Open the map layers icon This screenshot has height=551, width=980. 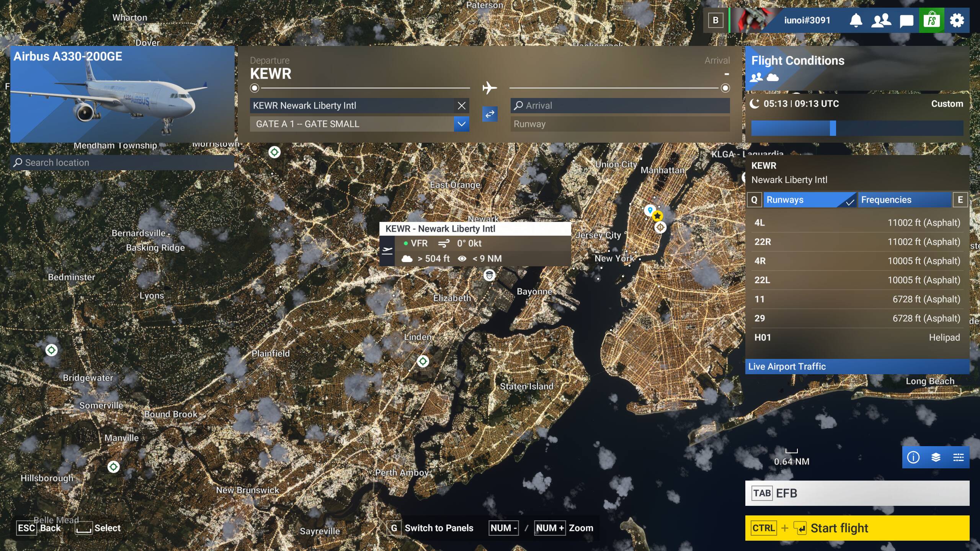pyautogui.click(x=936, y=457)
